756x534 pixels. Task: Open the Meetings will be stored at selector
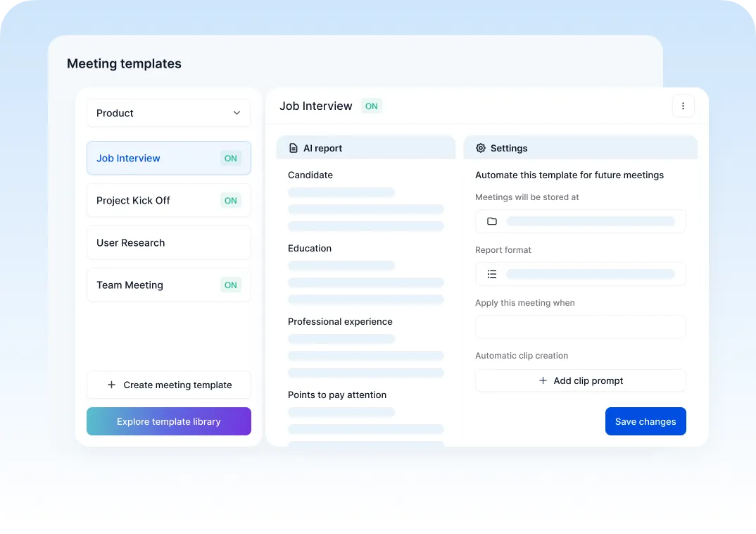pyautogui.click(x=580, y=221)
